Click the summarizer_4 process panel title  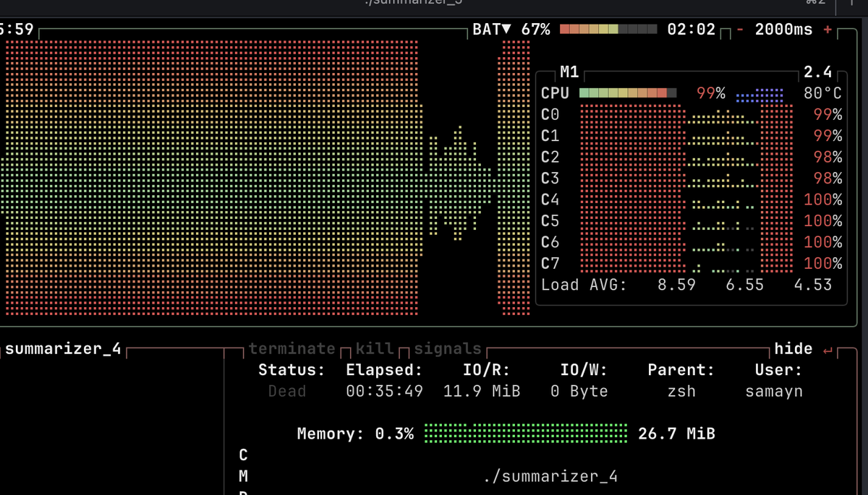(63, 348)
